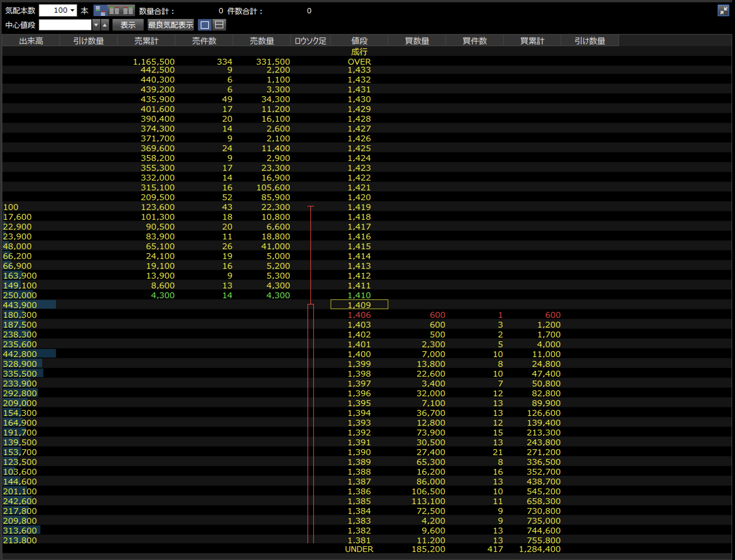Click the 表示 button
This screenshot has width=735, height=560.
(x=128, y=25)
